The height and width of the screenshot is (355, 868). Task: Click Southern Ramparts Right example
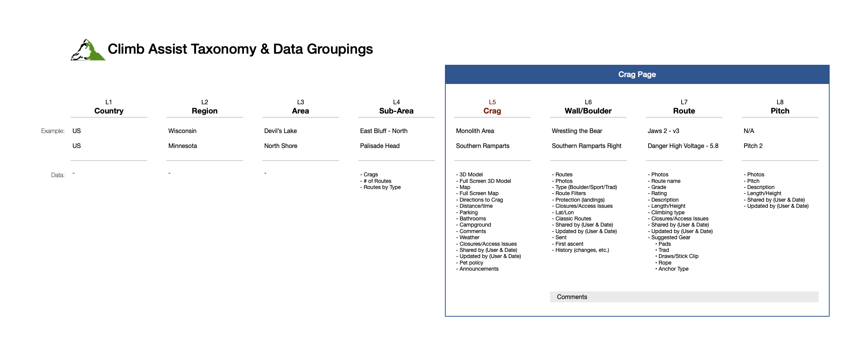[x=586, y=146]
